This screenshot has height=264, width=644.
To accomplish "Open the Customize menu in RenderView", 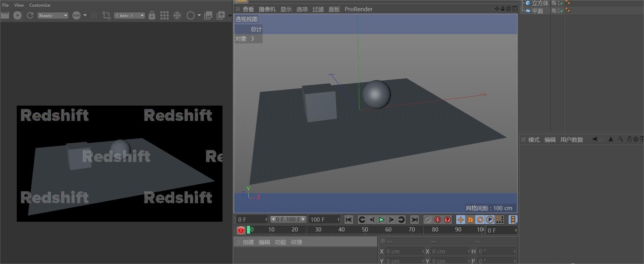I will pos(39,5).
